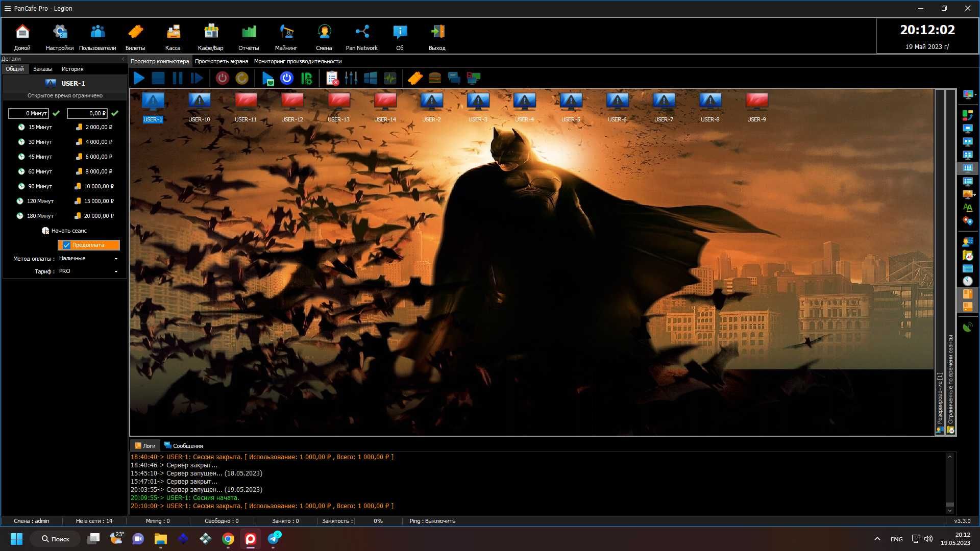Click the red power shutdown icon
Viewport: 980px width, 551px height.
[x=222, y=78]
